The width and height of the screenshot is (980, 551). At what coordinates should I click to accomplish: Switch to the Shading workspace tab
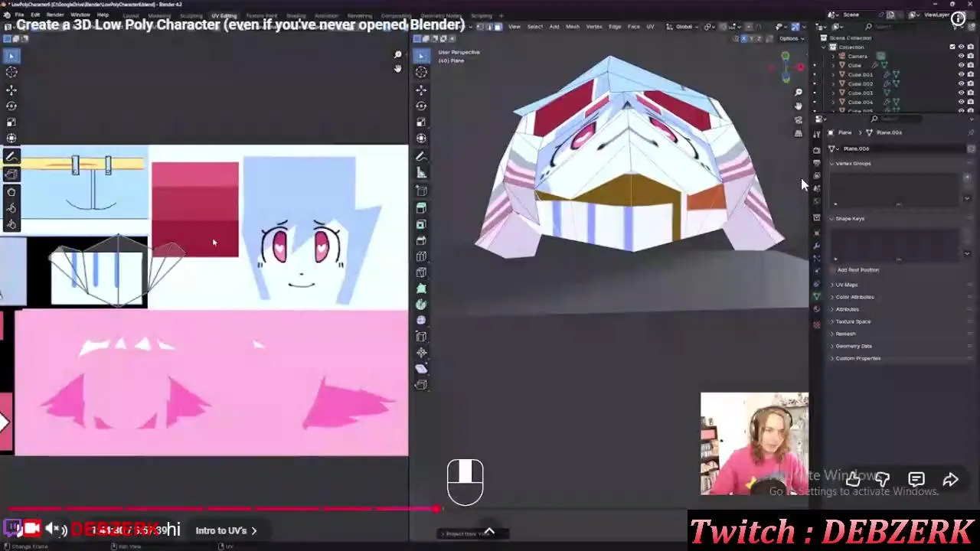(x=296, y=15)
